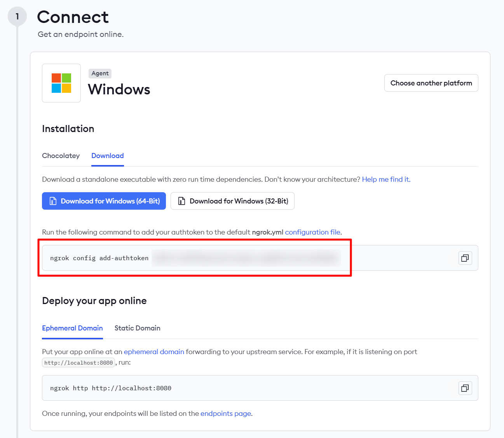The width and height of the screenshot is (504, 438).
Task: Click the step 1 indicator circle
Action: (x=17, y=16)
